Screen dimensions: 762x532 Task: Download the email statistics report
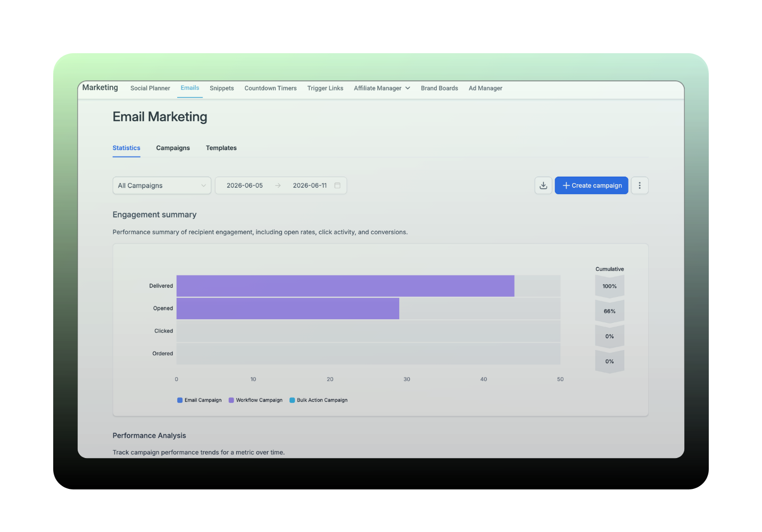coord(543,186)
